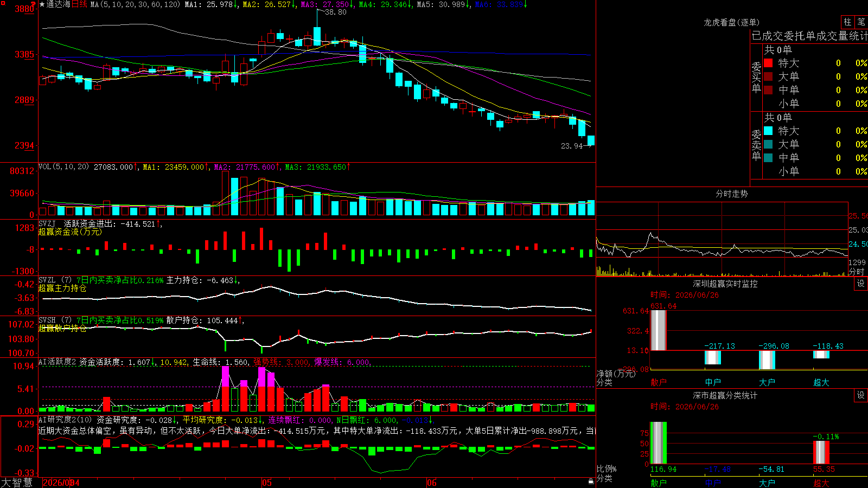The width and height of the screenshot is (868, 488).
Task: Click the bright red 特大 buy-order swatch
Action: [x=768, y=63]
